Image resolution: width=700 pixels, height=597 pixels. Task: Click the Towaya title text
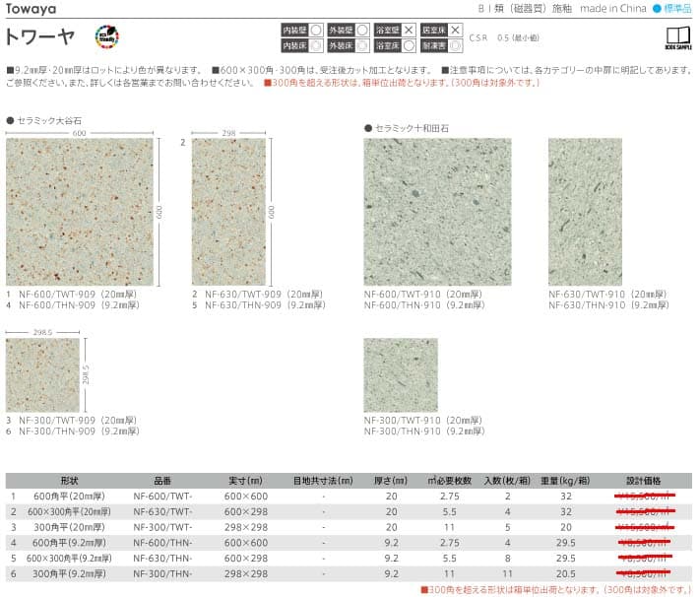[31, 9]
